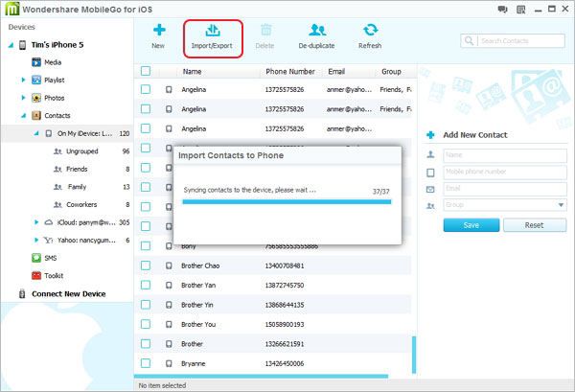
Task: Check the Brother 13266621591 checkbox
Action: pos(146,343)
